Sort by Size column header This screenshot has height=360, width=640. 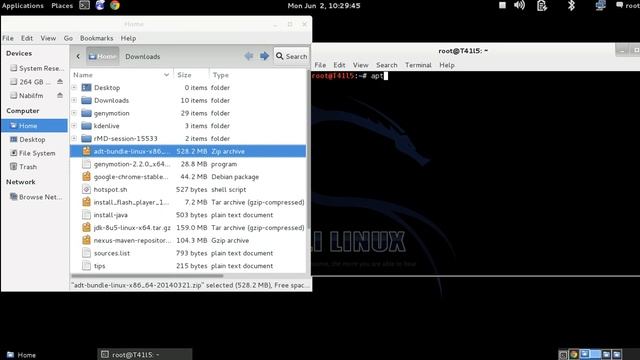(191, 75)
